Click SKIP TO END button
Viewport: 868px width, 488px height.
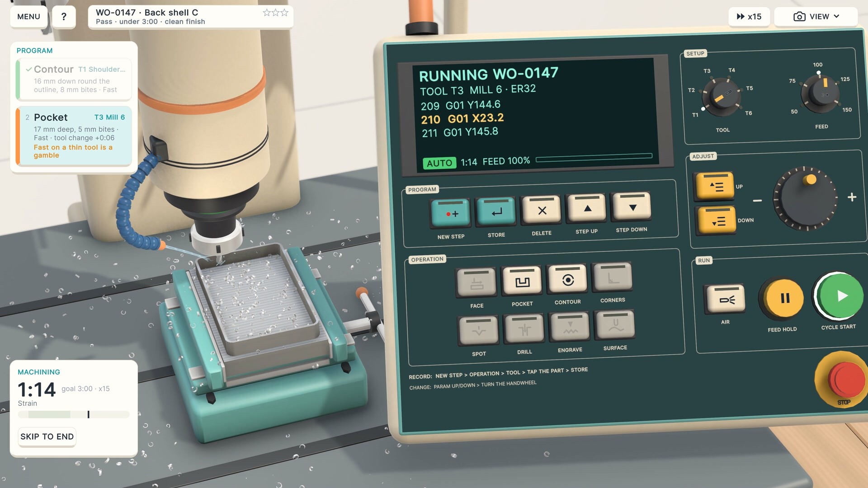pyautogui.click(x=47, y=436)
